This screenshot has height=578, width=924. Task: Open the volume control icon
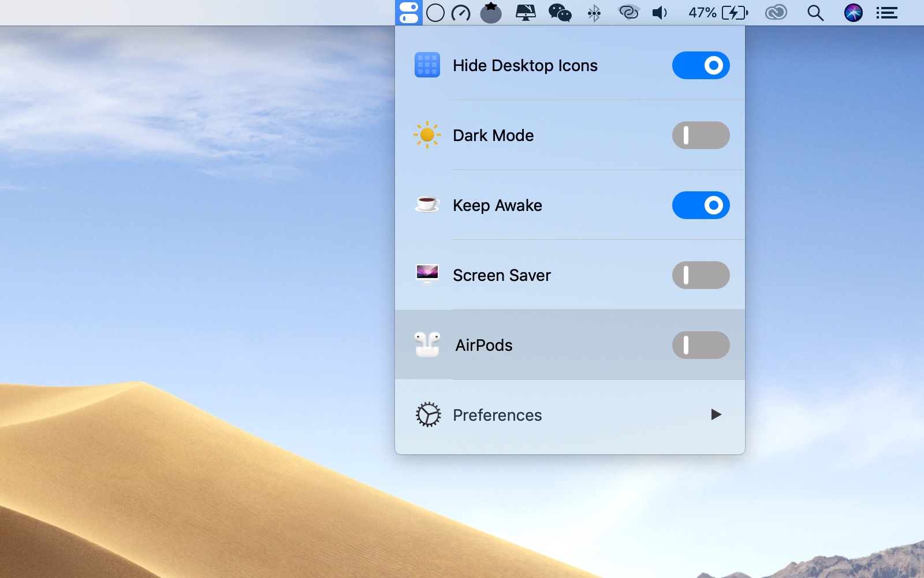tap(660, 13)
